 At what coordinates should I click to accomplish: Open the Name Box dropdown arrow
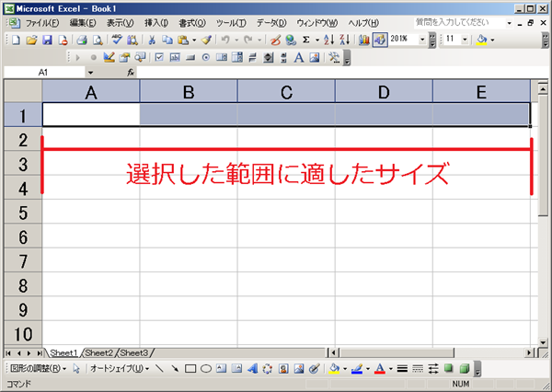(90, 73)
